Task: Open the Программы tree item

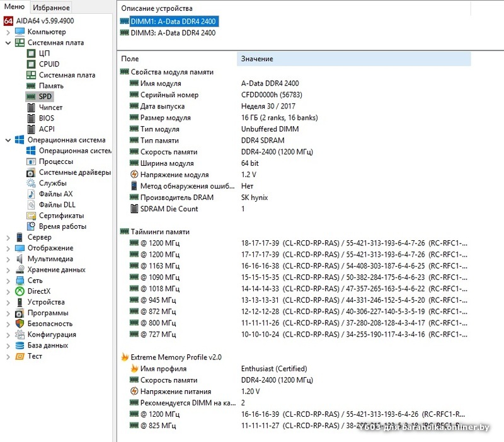Action: (48, 313)
